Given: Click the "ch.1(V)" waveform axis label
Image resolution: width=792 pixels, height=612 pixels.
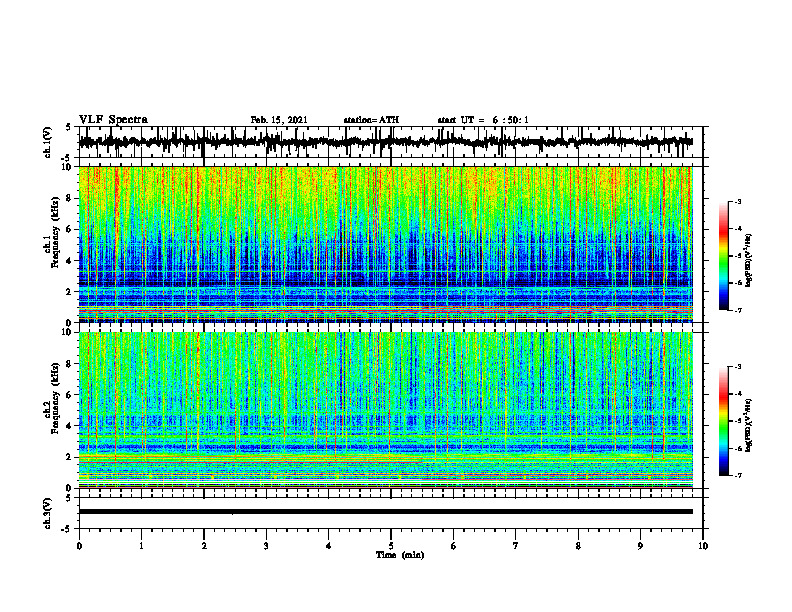Looking at the screenshot, I should [48, 142].
